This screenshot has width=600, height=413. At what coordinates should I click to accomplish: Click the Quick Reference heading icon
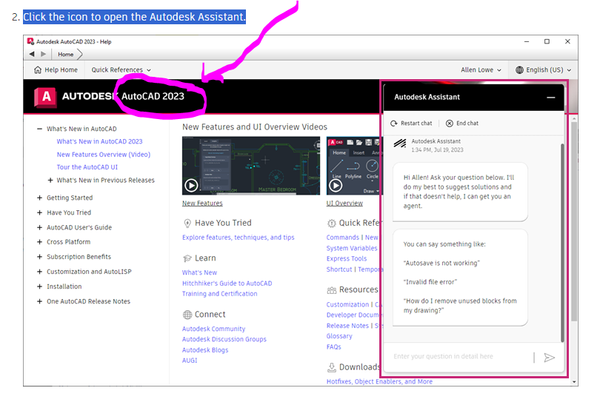331,223
